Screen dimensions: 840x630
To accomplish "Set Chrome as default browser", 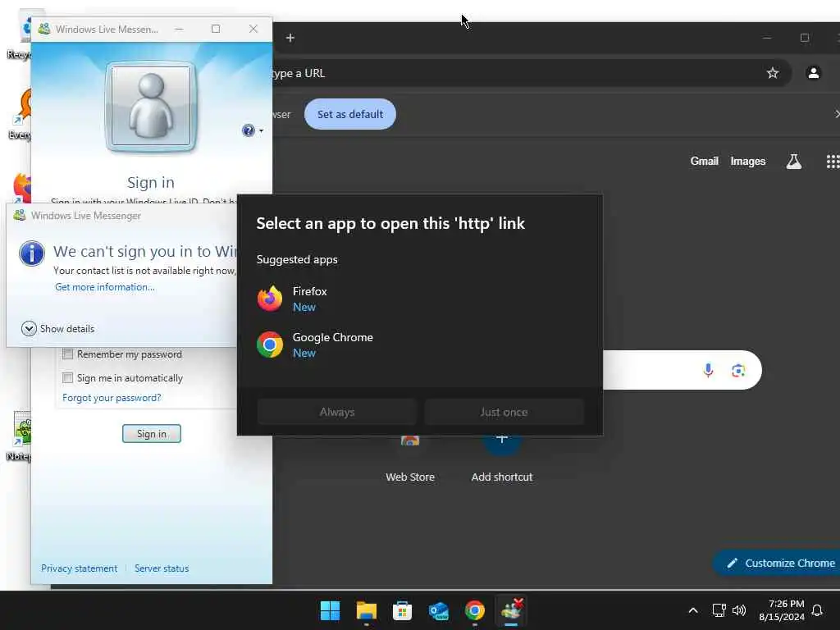I will (349, 114).
